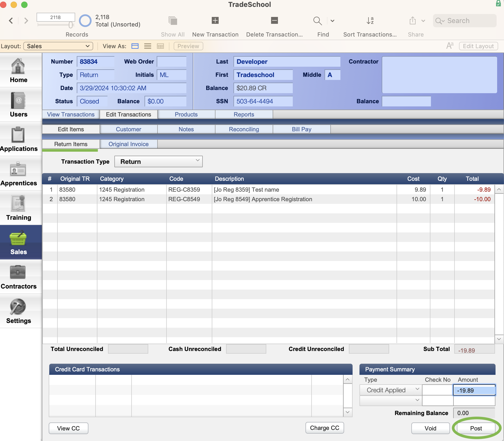
Task: Select the Customer tab
Action: pyautogui.click(x=128, y=129)
